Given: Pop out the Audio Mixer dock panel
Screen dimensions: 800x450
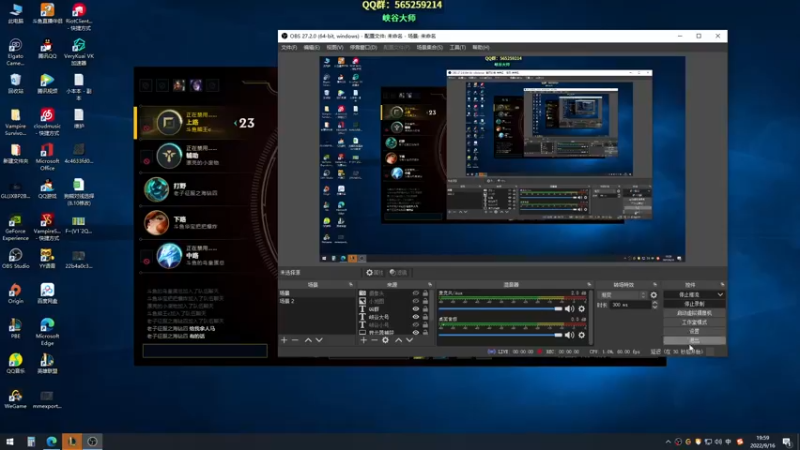Looking at the screenshot, I should click(x=589, y=285).
